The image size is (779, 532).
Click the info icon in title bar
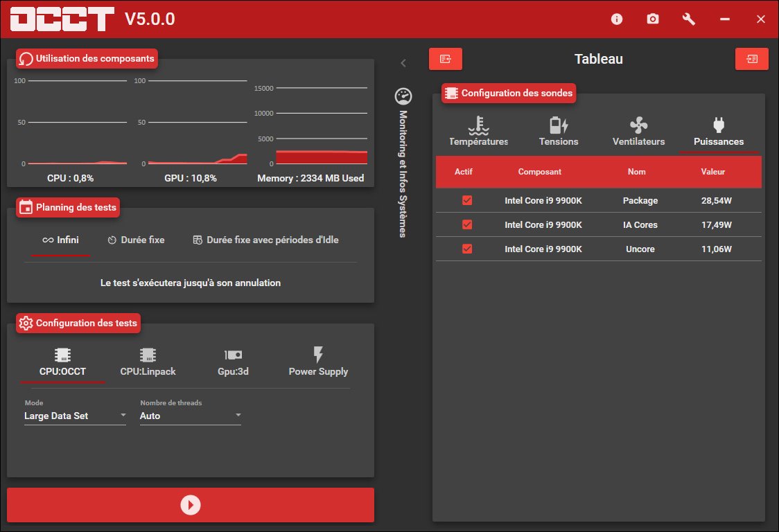[x=617, y=19]
